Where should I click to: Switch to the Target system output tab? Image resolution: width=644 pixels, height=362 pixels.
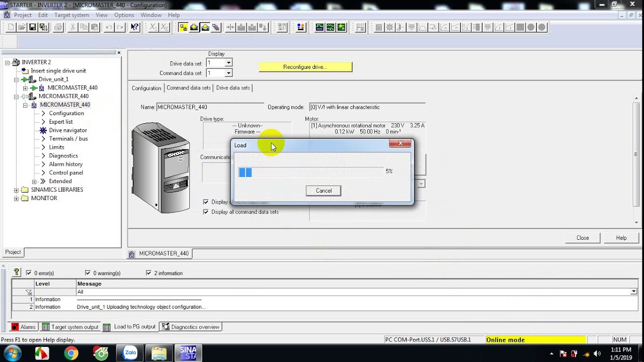[x=70, y=327]
